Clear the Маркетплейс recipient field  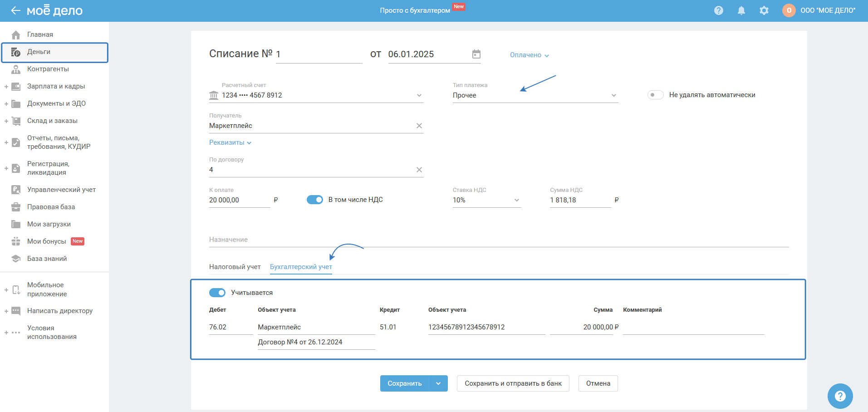coord(419,126)
